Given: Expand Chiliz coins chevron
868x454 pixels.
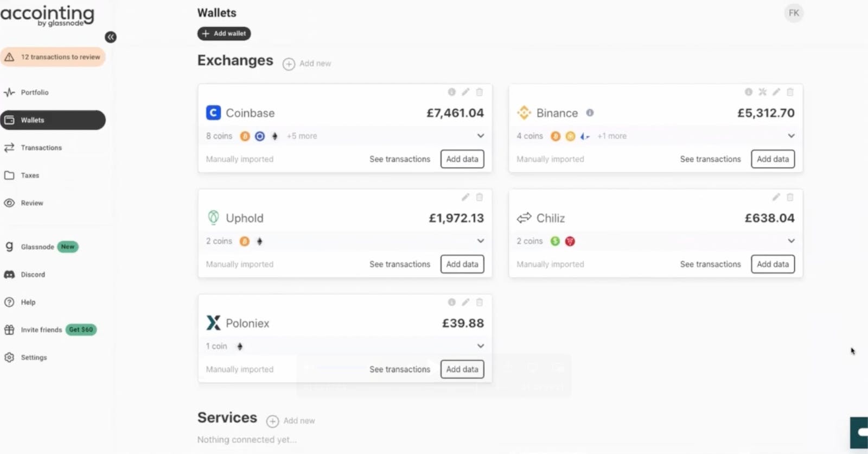Looking at the screenshot, I should click(791, 241).
